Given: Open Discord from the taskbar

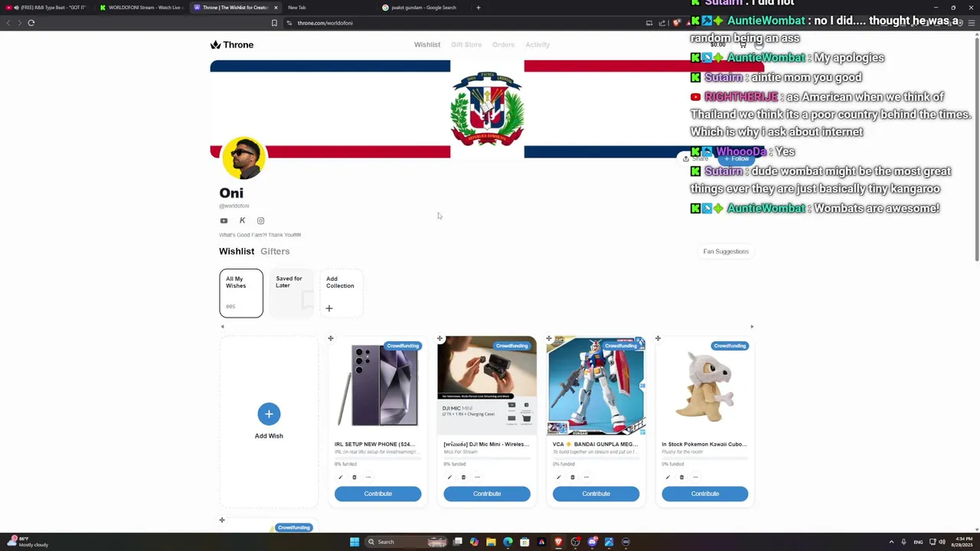Looking at the screenshot, I should tap(592, 542).
